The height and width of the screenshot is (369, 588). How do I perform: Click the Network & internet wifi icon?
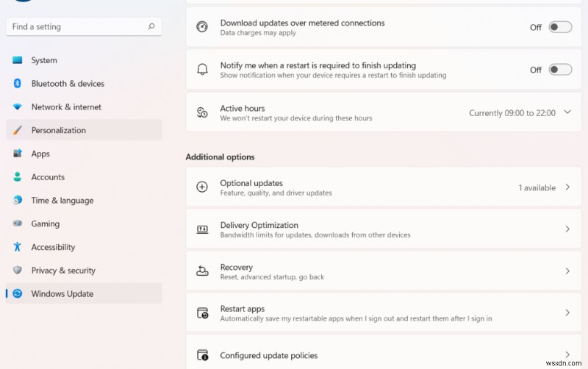point(18,107)
